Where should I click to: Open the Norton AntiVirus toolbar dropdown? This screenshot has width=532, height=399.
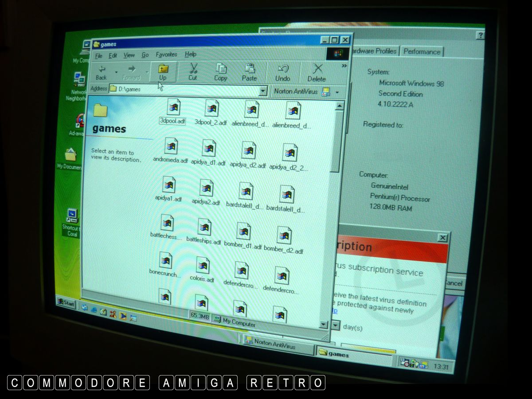point(337,92)
